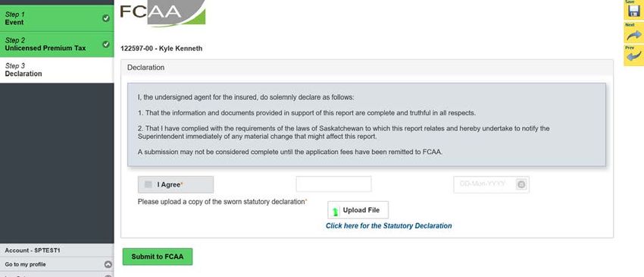Click the Upload File button
This screenshot has height=277, width=644.
coord(358,210)
